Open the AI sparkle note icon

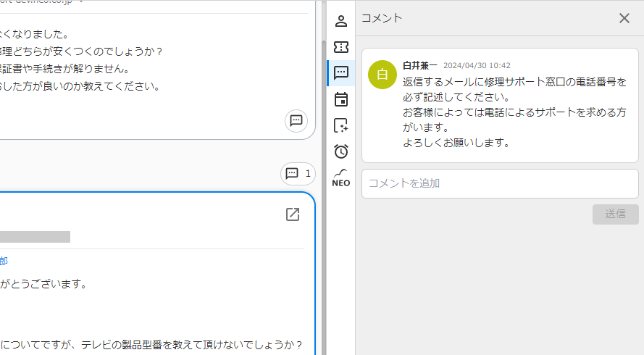[x=341, y=125]
